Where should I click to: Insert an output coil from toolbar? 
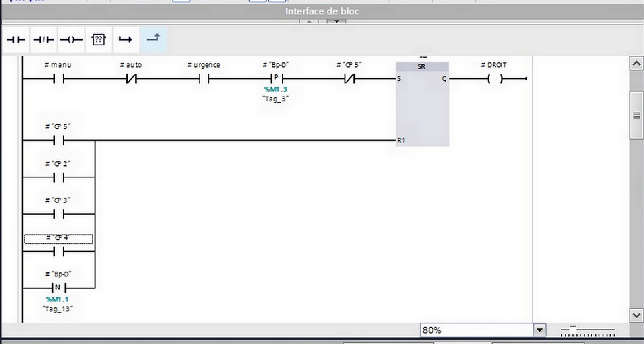[71, 39]
